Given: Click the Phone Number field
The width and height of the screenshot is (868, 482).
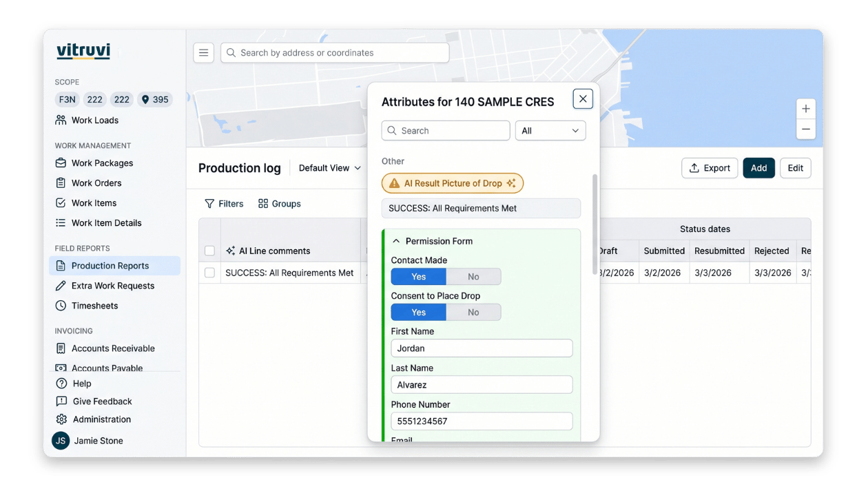Looking at the screenshot, I should click(482, 421).
